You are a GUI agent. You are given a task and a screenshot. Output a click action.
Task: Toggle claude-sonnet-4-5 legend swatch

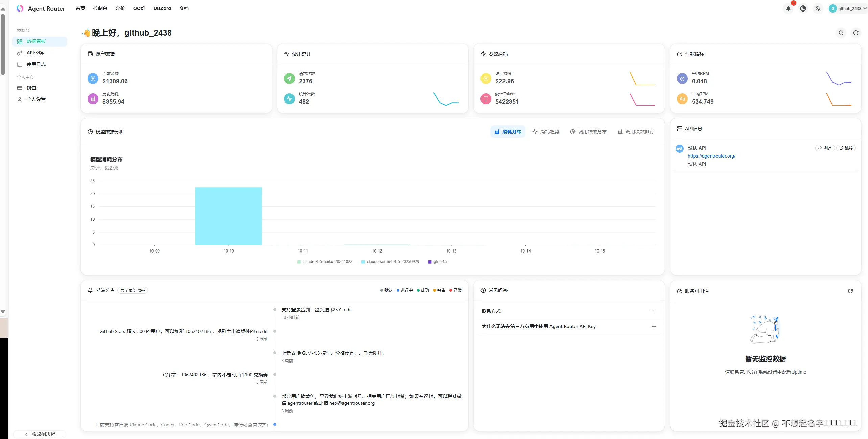363,262
